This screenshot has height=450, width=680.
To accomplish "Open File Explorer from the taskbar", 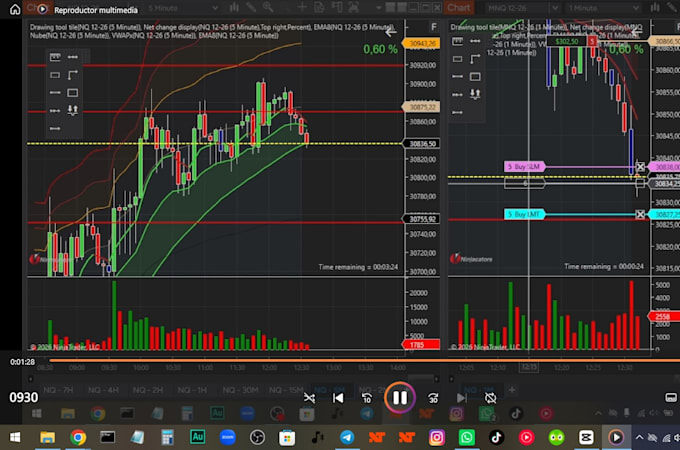I will tap(47, 437).
